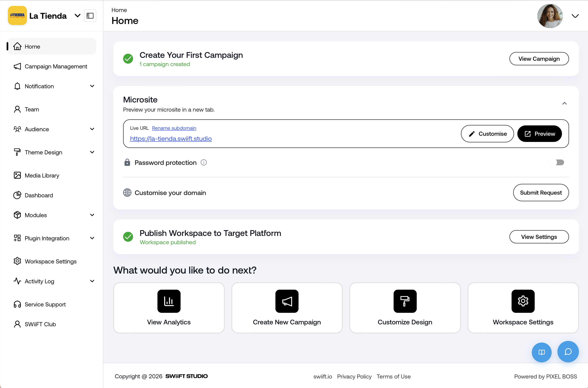Click the La Tienda logo icon

17,15
